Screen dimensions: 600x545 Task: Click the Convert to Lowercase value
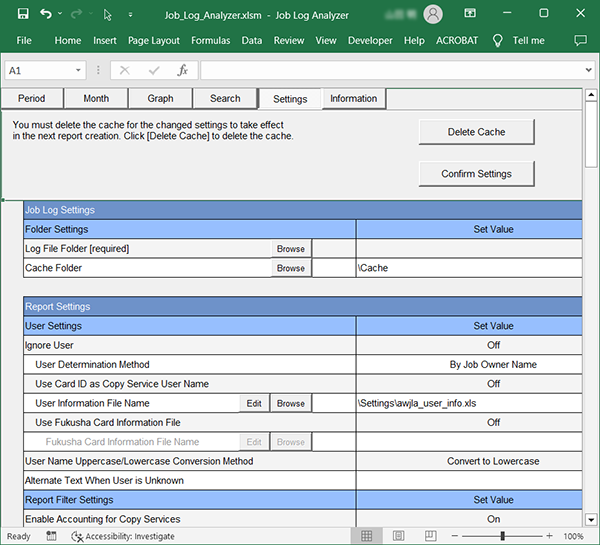click(x=493, y=461)
